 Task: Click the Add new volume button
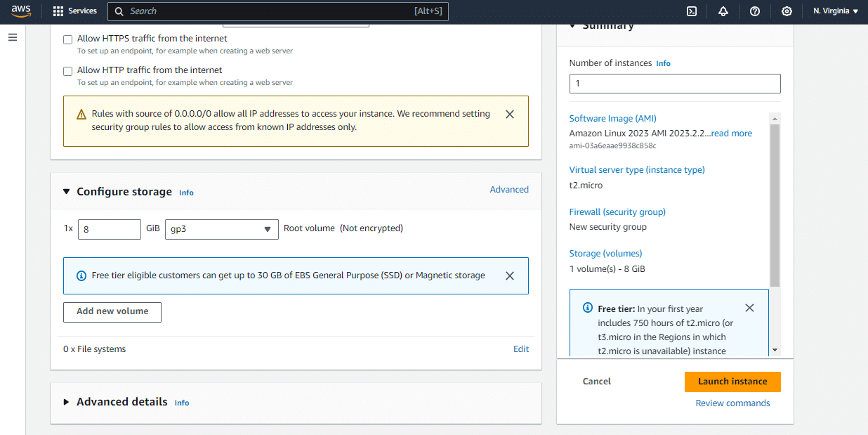click(x=112, y=312)
